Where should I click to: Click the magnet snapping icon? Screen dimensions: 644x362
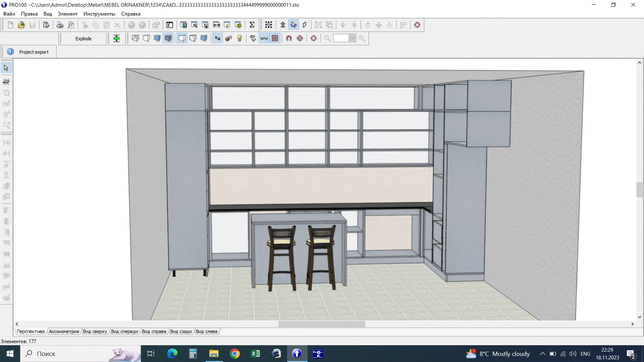289,38
